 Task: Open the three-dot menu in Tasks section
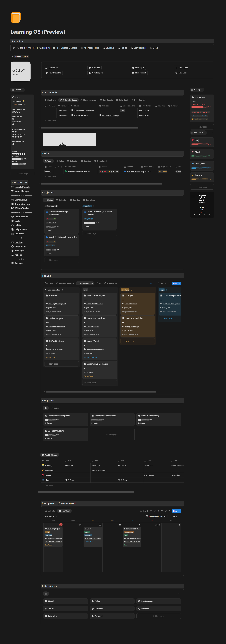tap(175, 161)
